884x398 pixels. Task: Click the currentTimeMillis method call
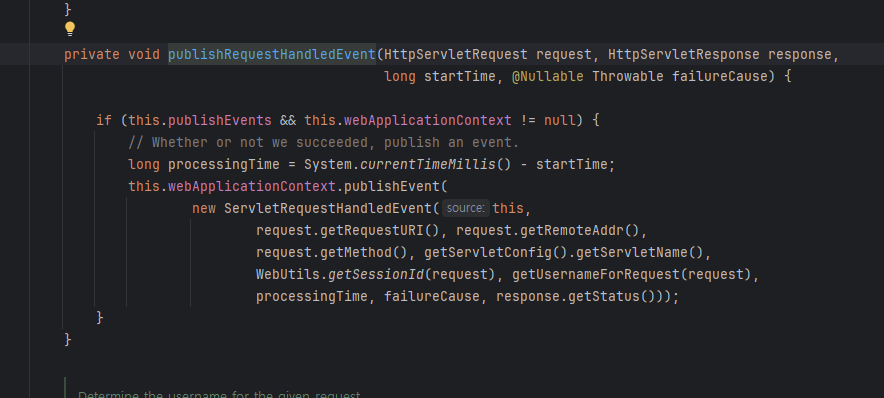tap(428, 165)
